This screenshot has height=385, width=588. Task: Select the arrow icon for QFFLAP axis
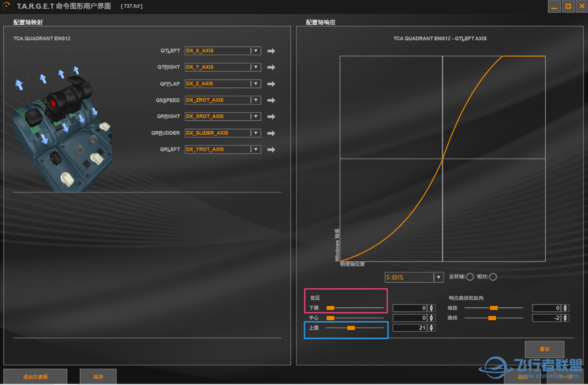271,84
